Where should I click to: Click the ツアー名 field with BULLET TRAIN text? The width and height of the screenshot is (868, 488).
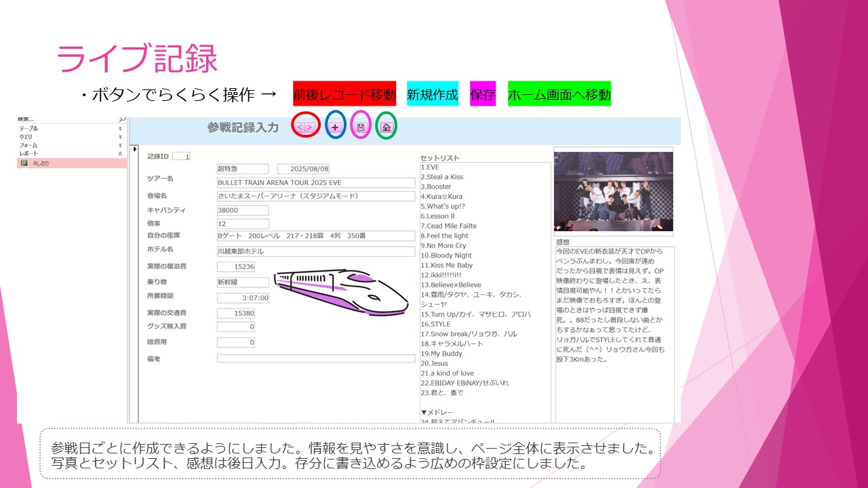[315, 183]
